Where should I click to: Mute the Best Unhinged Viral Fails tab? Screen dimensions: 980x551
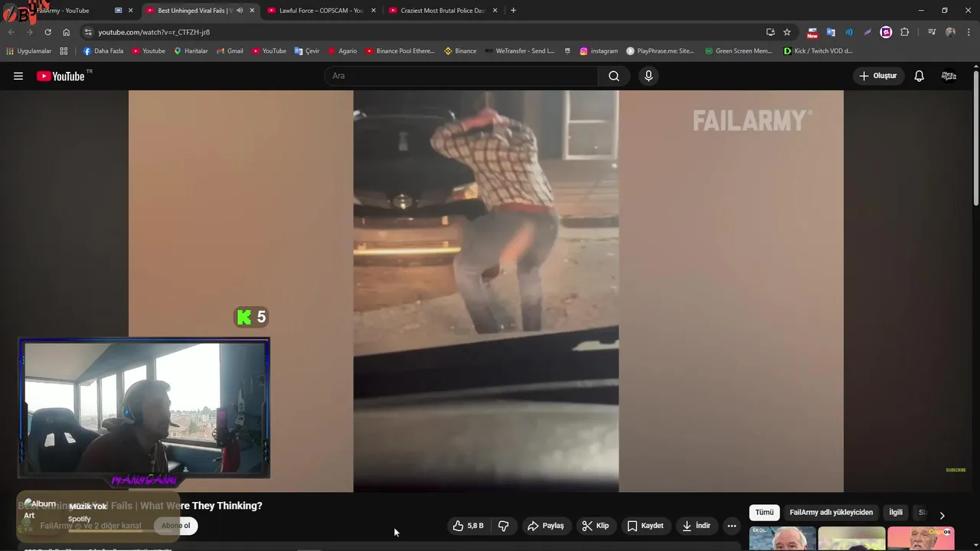(x=240, y=11)
